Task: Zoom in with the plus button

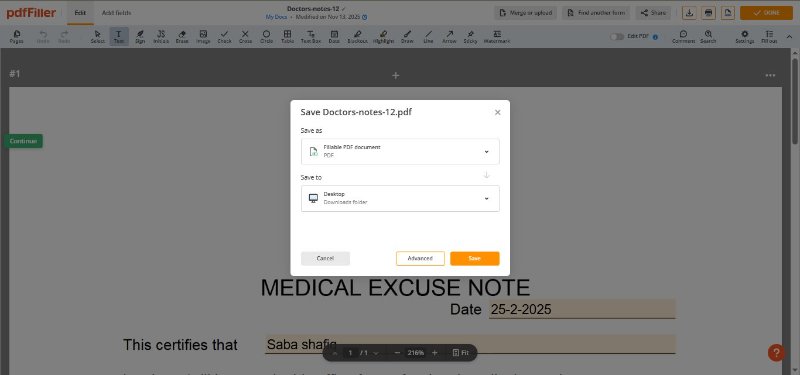Action: tap(435, 353)
